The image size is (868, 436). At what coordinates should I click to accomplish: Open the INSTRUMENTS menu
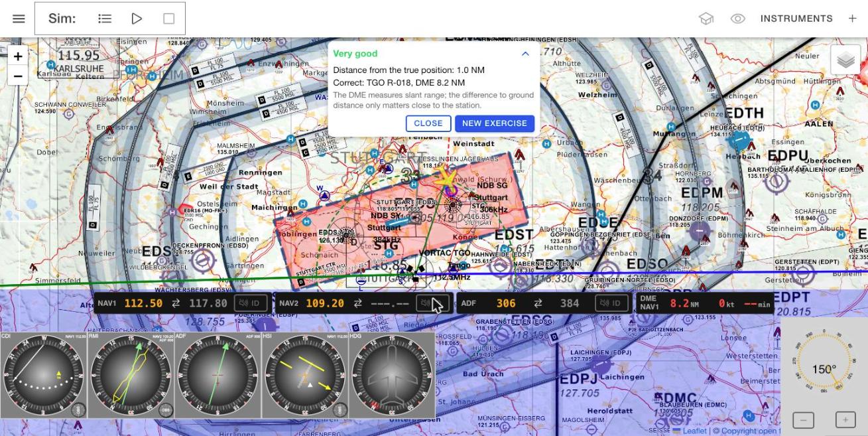[796, 19]
